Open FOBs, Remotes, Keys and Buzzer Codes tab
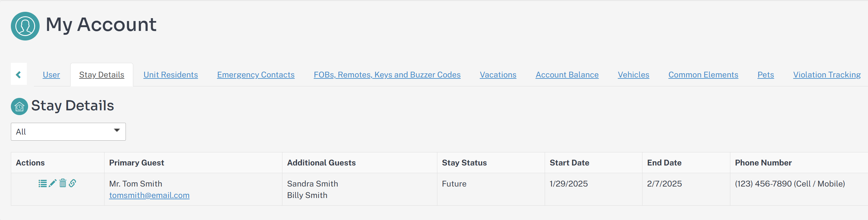The height and width of the screenshot is (220, 868). pyautogui.click(x=387, y=75)
